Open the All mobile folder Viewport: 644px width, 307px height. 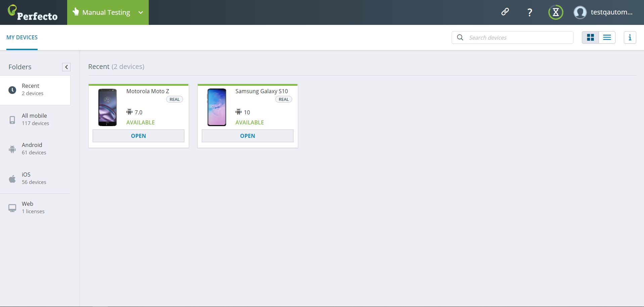coord(35,119)
